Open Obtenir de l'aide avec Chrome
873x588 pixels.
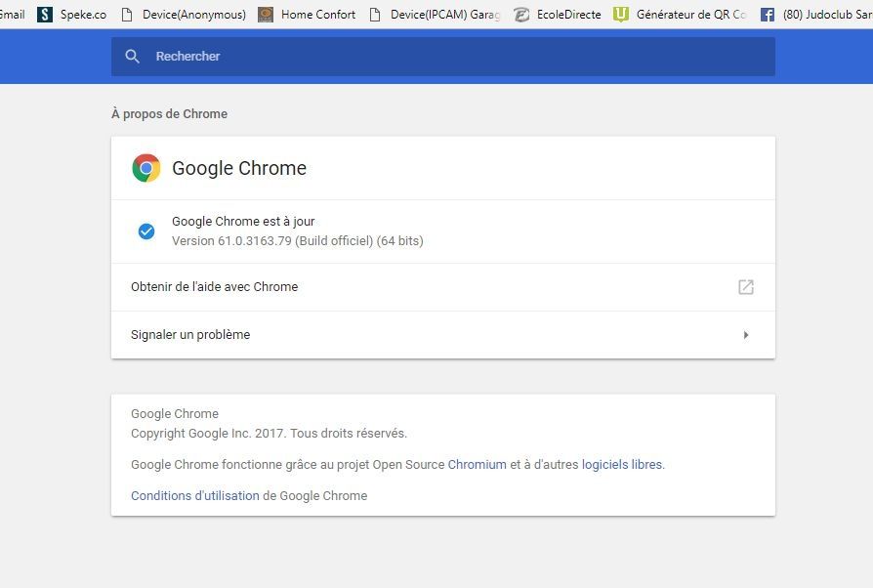pyautogui.click(x=442, y=287)
